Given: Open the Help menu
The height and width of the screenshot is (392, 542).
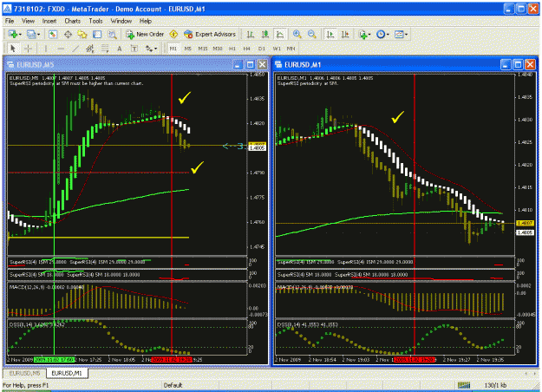Looking at the screenshot, I should point(146,21).
